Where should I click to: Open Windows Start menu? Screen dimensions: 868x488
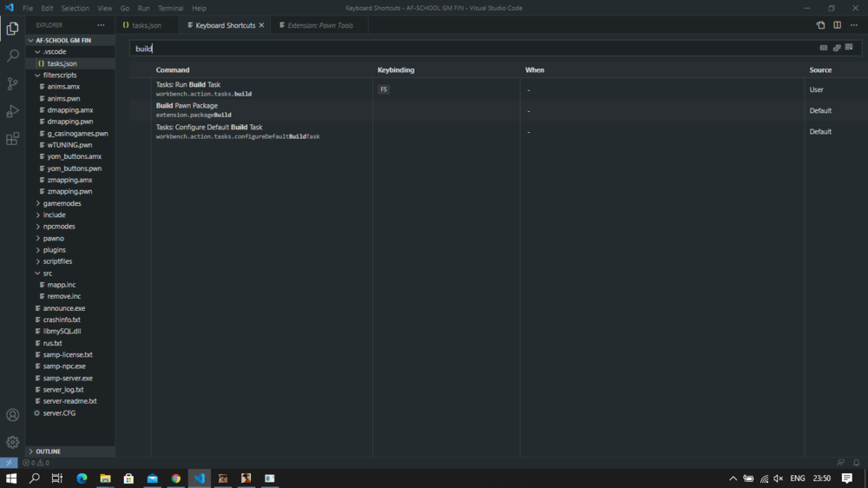tap(11, 478)
